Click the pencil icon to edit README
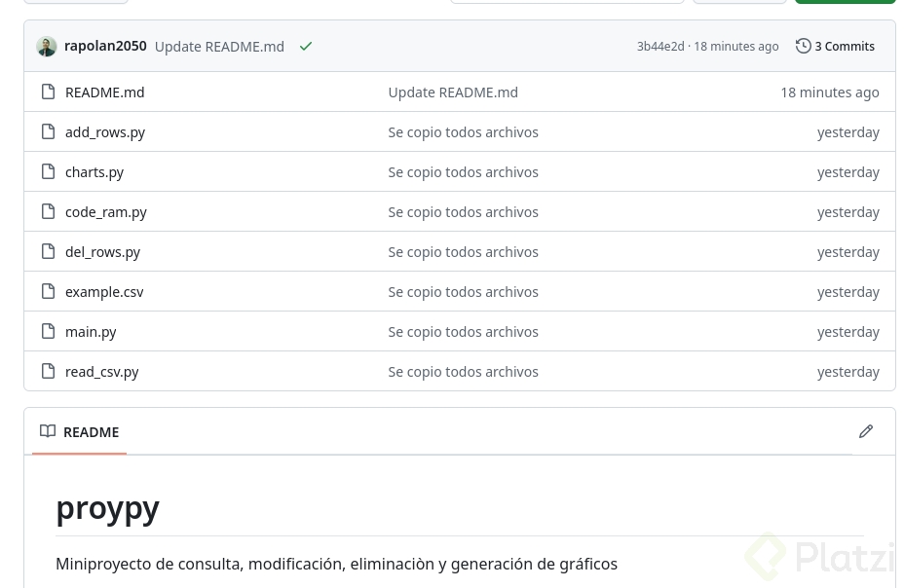The height and width of the screenshot is (588, 904). (866, 431)
